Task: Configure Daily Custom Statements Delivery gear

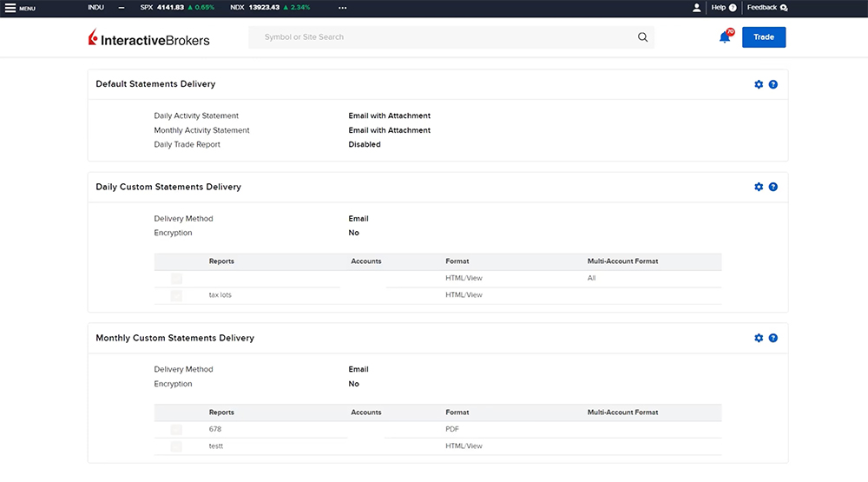Action: (759, 187)
